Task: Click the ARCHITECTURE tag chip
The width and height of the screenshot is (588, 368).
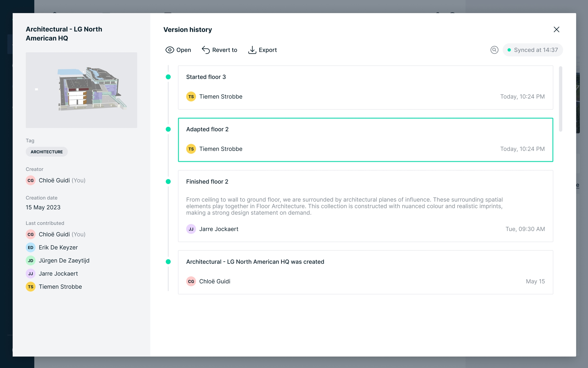Action: coord(47,152)
